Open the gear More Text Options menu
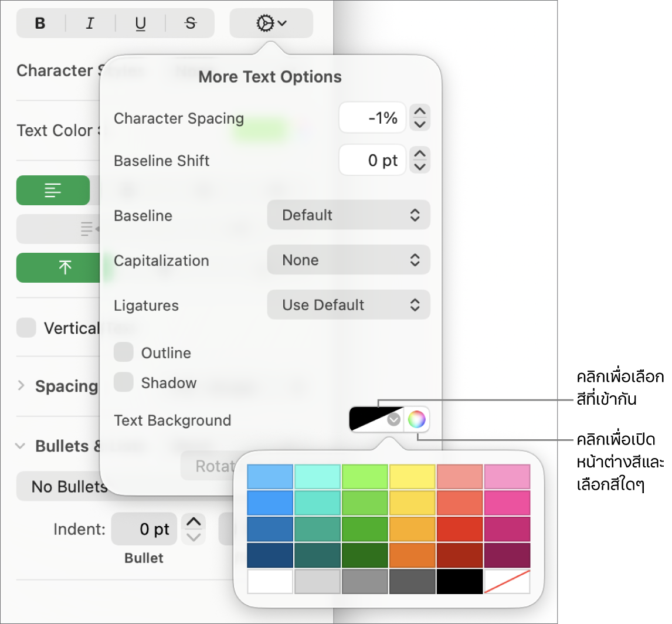The image size is (672, 624). pos(271,23)
